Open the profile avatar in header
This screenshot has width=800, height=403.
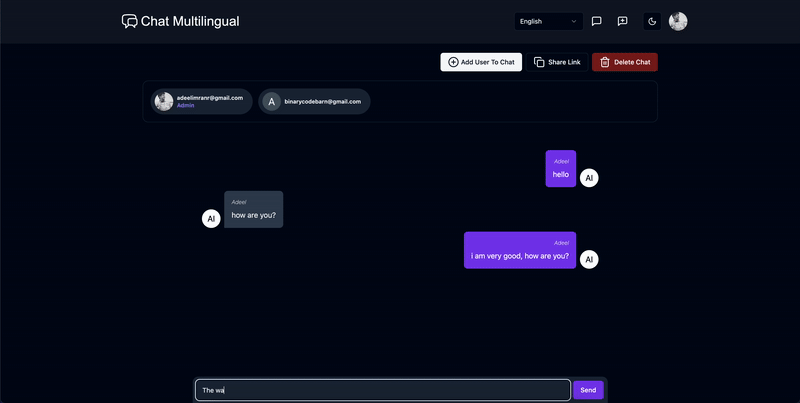[678, 21]
